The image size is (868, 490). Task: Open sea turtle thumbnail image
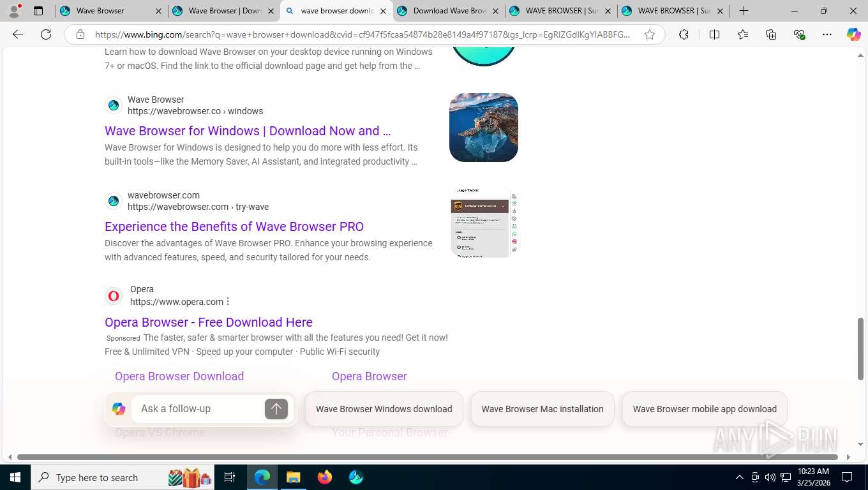click(484, 128)
